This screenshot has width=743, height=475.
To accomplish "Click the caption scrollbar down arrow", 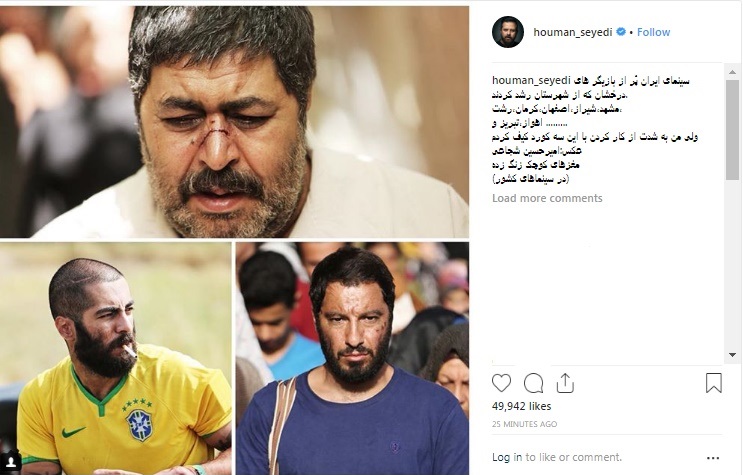I will (733, 355).
